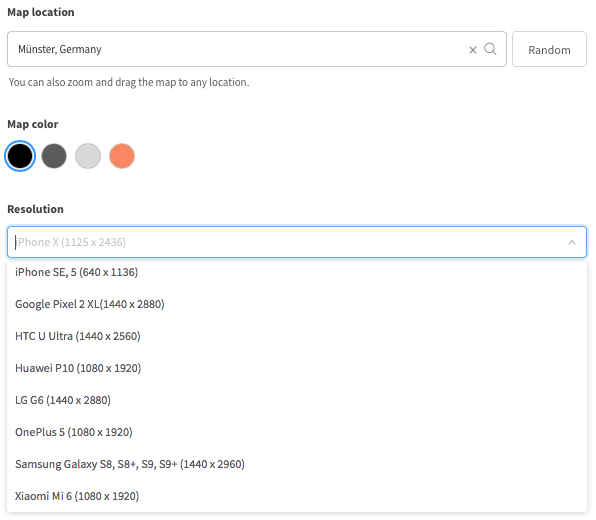This screenshot has width=596, height=520.
Task: Pick the light gray map color swatch
Action: coord(88,156)
